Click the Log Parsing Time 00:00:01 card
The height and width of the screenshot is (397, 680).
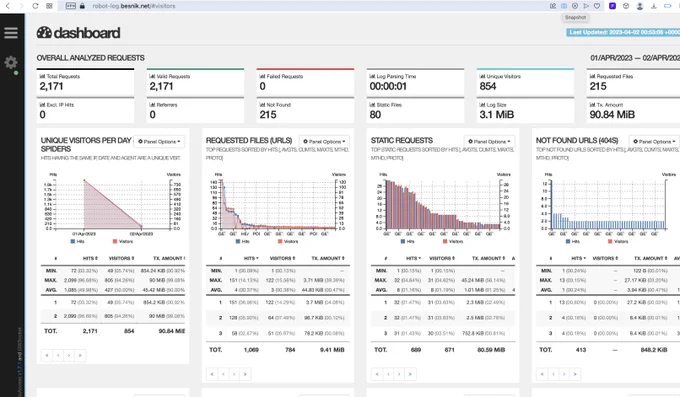[x=415, y=82]
